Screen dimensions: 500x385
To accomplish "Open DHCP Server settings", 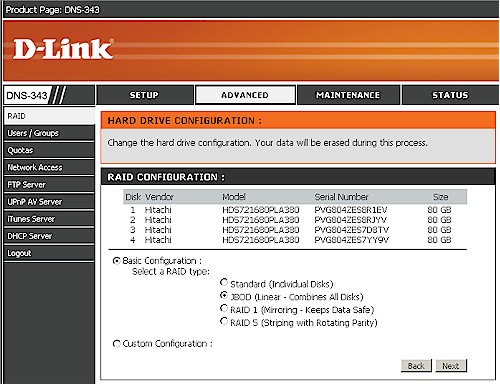I will (x=49, y=236).
